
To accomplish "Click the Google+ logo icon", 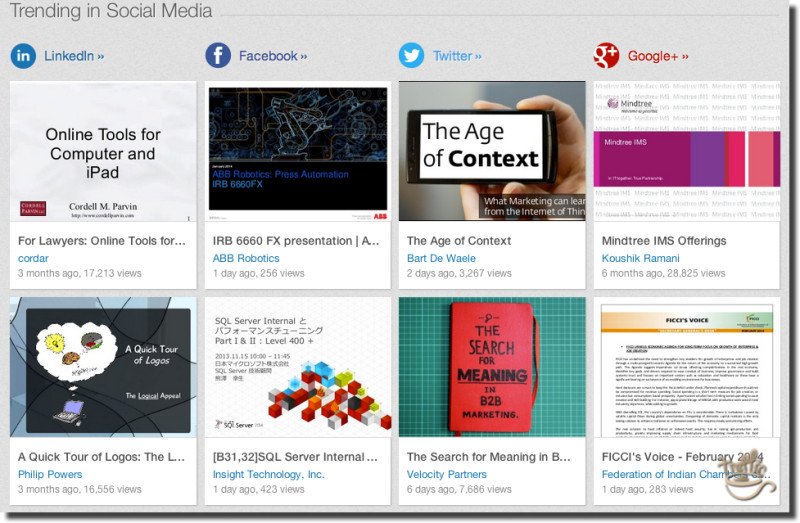I will tap(606, 56).
